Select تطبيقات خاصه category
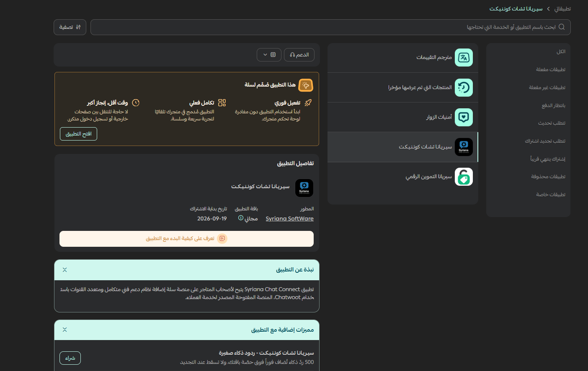Viewport: 588px width, 371px height. (x=551, y=194)
